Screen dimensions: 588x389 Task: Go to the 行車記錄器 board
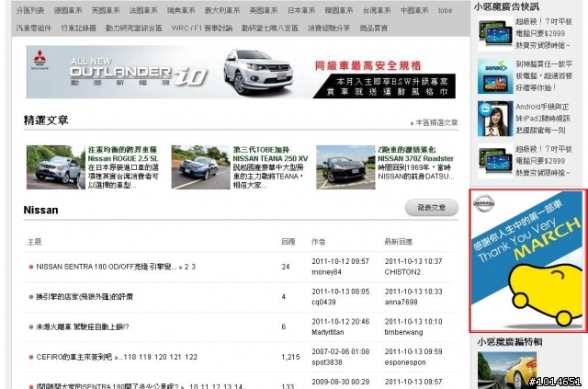(x=79, y=28)
